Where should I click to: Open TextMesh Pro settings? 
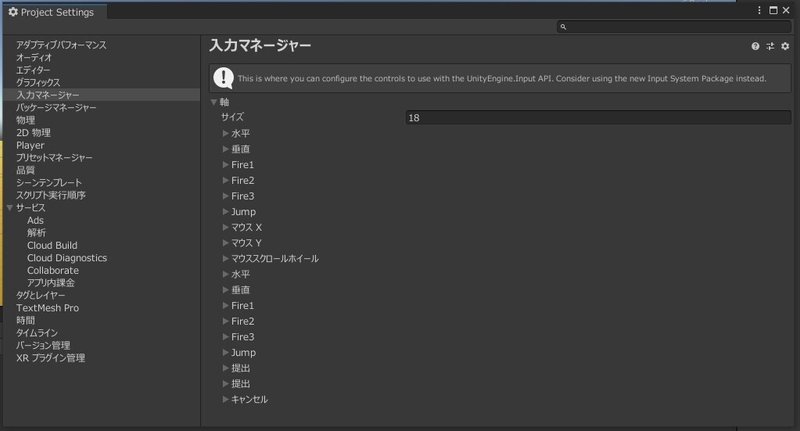(47, 308)
